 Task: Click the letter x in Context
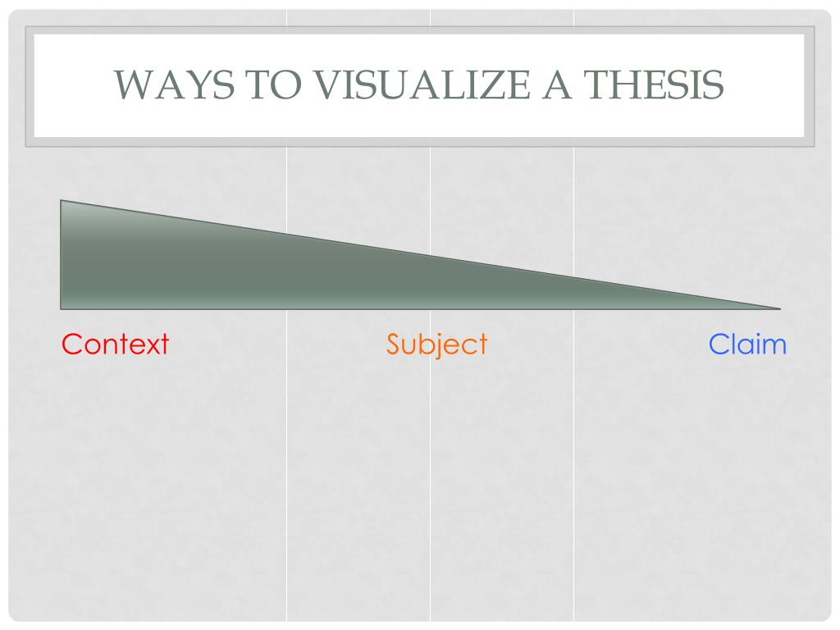149,347
